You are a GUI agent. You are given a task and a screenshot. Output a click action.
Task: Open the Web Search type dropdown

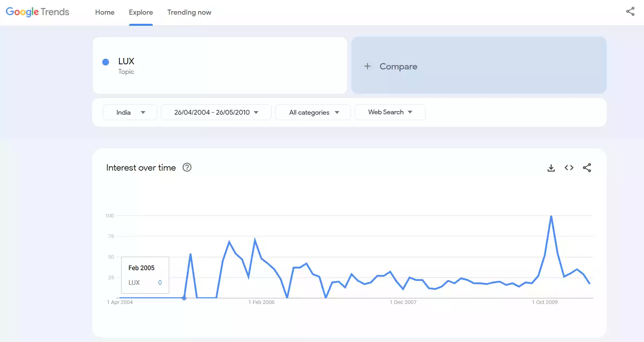(x=390, y=112)
